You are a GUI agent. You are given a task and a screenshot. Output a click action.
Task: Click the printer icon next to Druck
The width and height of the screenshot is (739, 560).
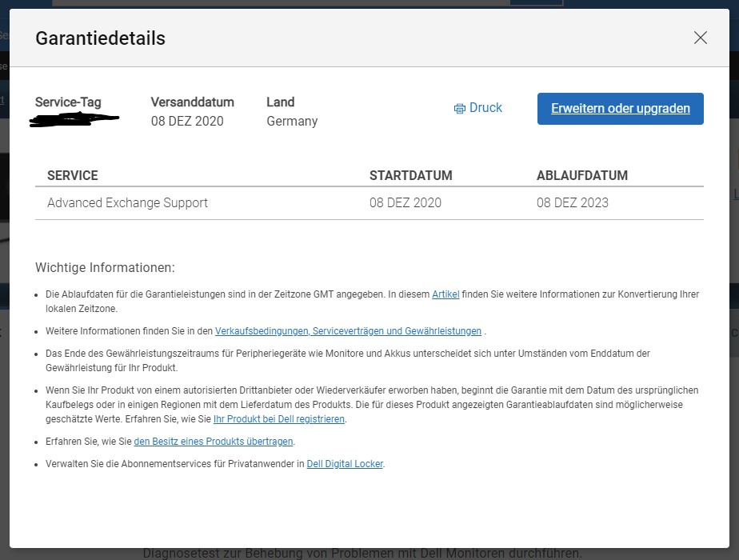459,108
